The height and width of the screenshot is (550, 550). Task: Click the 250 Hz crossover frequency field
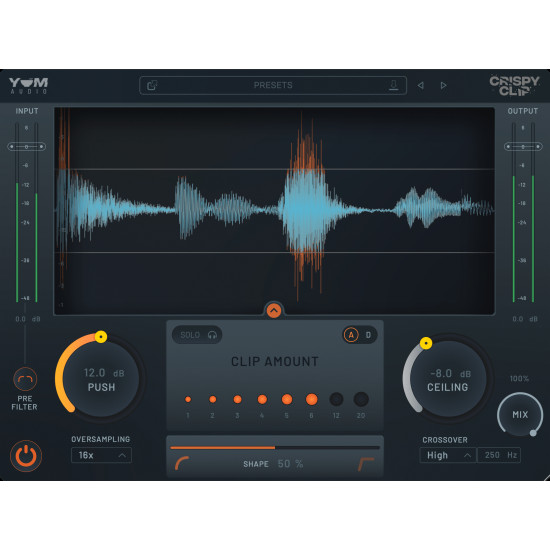499,455
